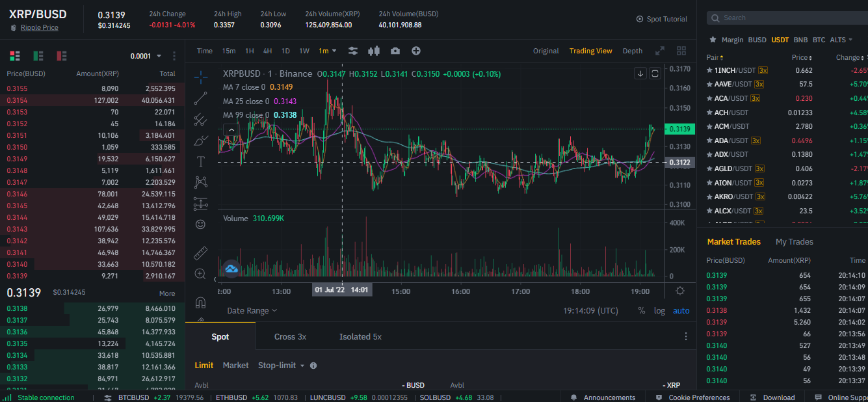This screenshot has height=402, width=868.
Task: Select the text annotation tool
Action: pos(200,161)
